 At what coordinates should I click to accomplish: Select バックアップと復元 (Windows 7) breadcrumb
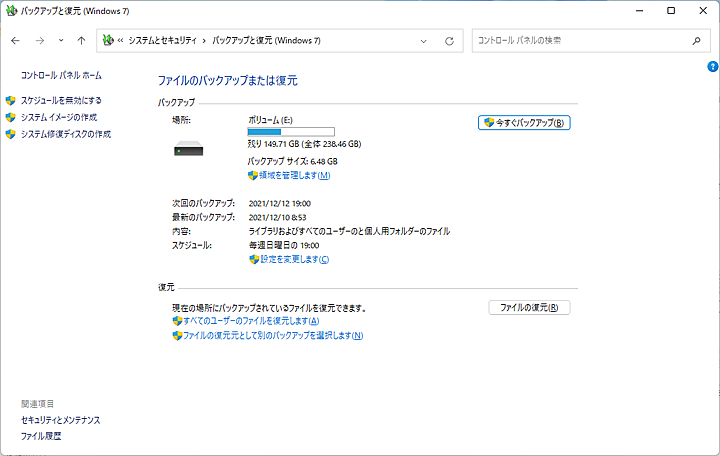pos(266,40)
